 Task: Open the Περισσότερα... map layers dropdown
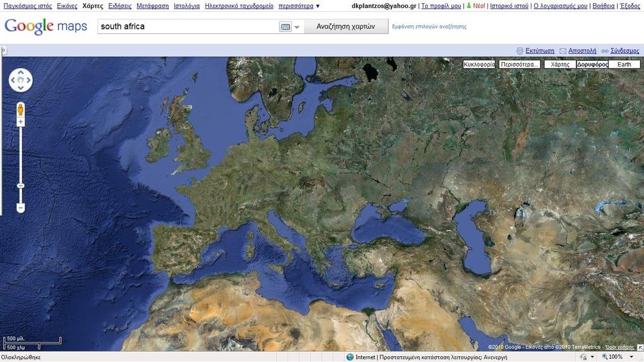(x=519, y=65)
